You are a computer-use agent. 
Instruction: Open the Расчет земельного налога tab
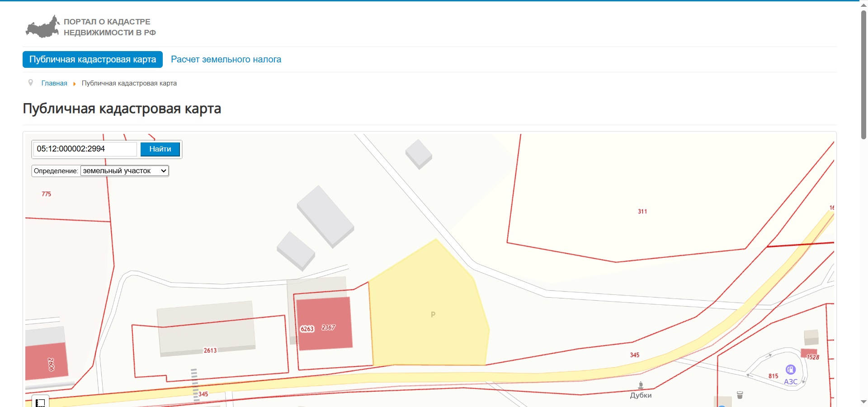[x=226, y=59]
